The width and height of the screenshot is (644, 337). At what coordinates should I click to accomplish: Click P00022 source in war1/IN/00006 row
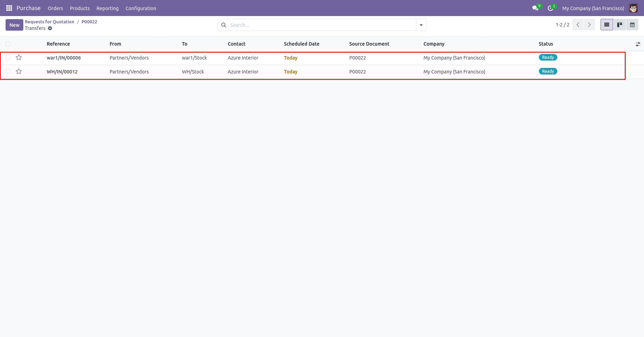point(358,58)
